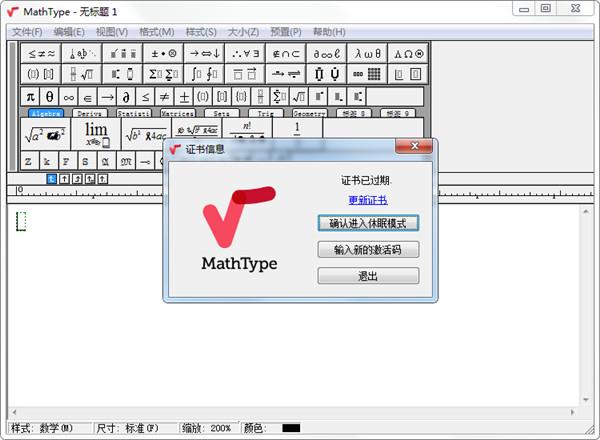Click the black color swatch in status bar
This screenshot has height=440, width=600.
coord(291,428)
